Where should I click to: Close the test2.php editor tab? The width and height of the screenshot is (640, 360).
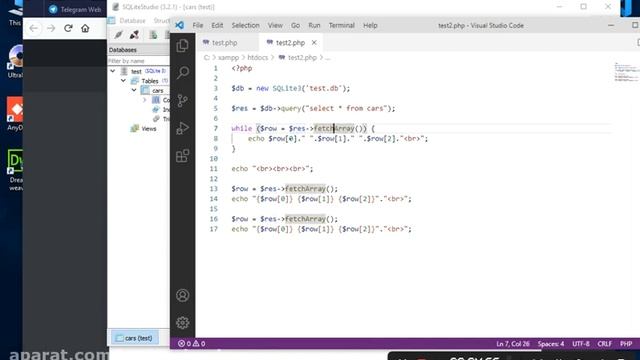[x=314, y=42]
